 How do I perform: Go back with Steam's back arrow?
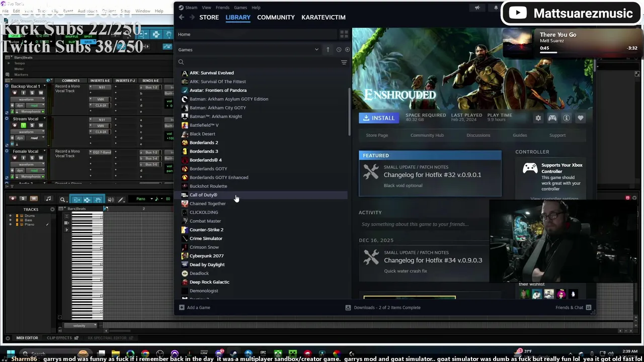point(182,17)
